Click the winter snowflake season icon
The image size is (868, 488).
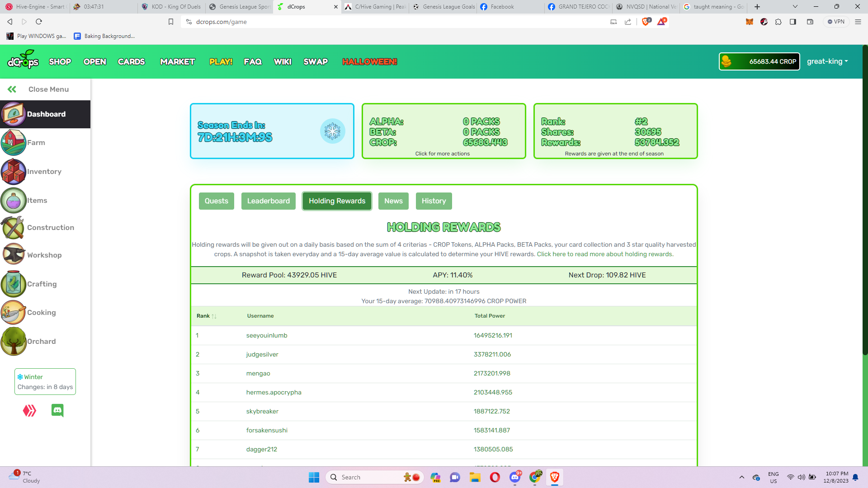(x=333, y=131)
